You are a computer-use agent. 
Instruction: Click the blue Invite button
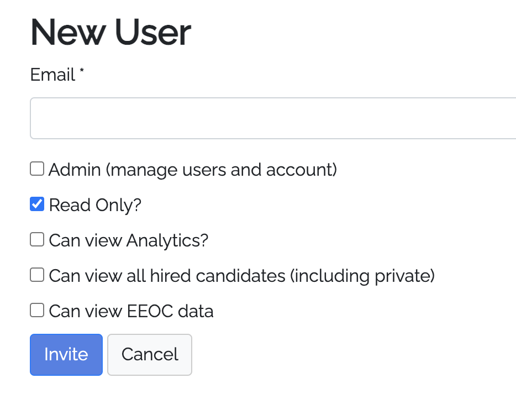(x=66, y=354)
